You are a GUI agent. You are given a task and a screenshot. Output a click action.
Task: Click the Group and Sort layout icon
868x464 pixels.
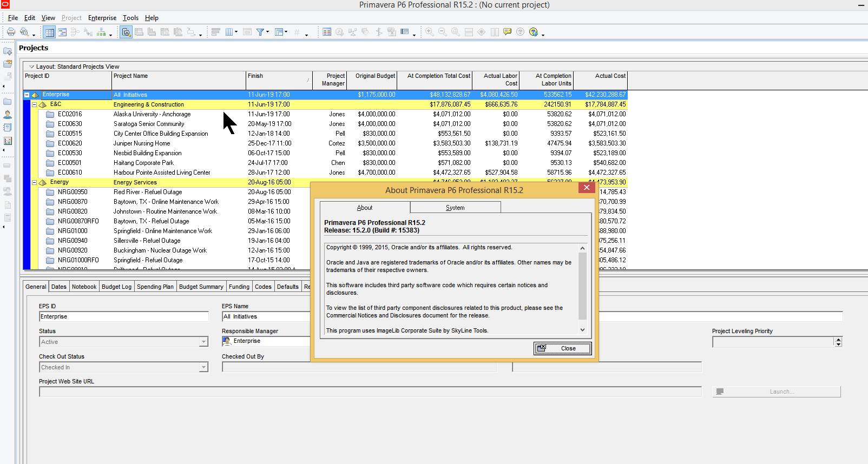tap(279, 32)
